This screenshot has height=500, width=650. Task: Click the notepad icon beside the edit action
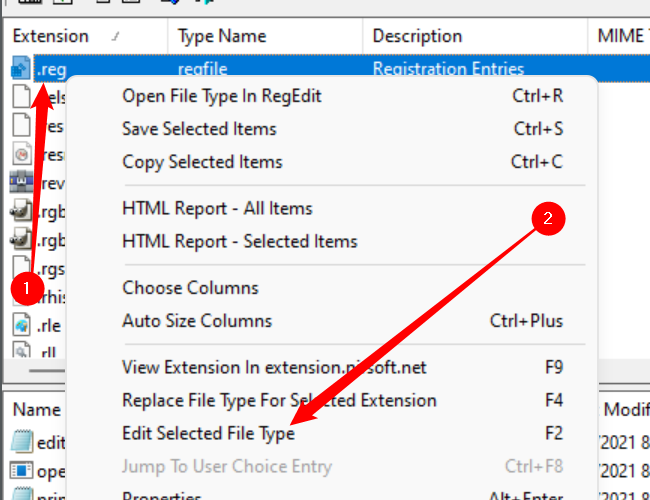click(x=22, y=442)
